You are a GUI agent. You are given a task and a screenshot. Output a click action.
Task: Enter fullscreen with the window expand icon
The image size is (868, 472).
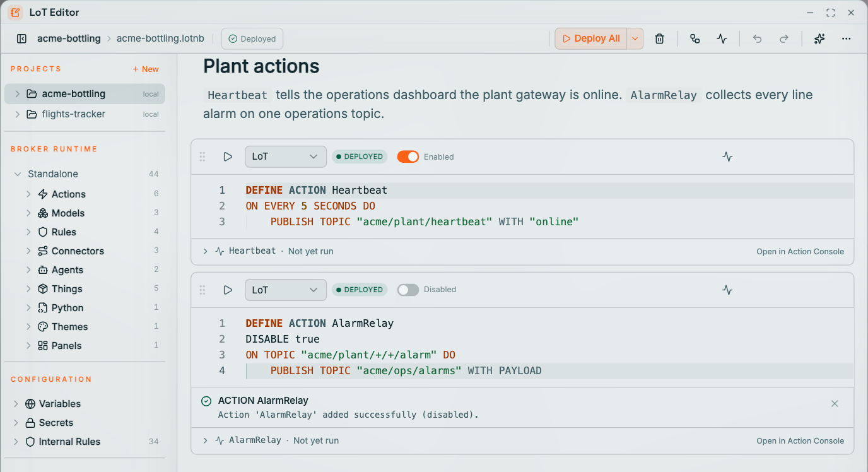click(x=830, y=13)
